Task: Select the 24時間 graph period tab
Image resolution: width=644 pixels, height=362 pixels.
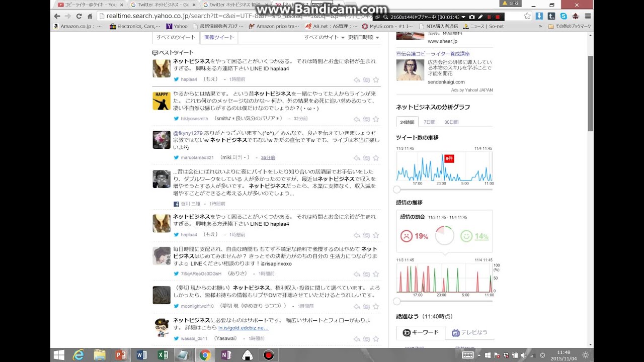Action: (407, 122)
